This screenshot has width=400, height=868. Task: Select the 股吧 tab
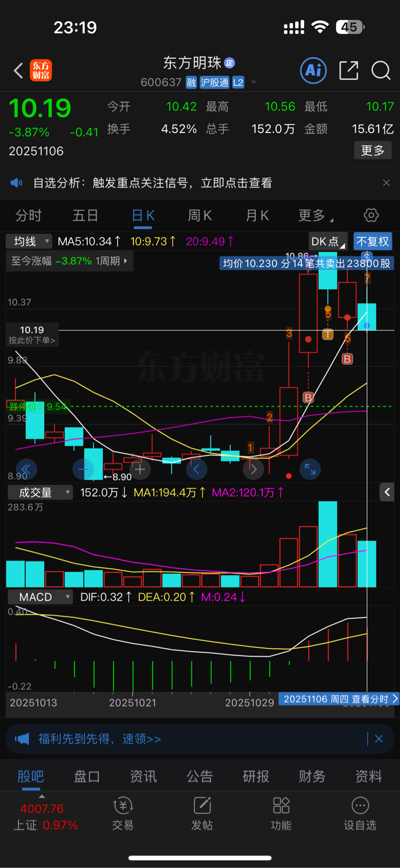coord(30,776)
